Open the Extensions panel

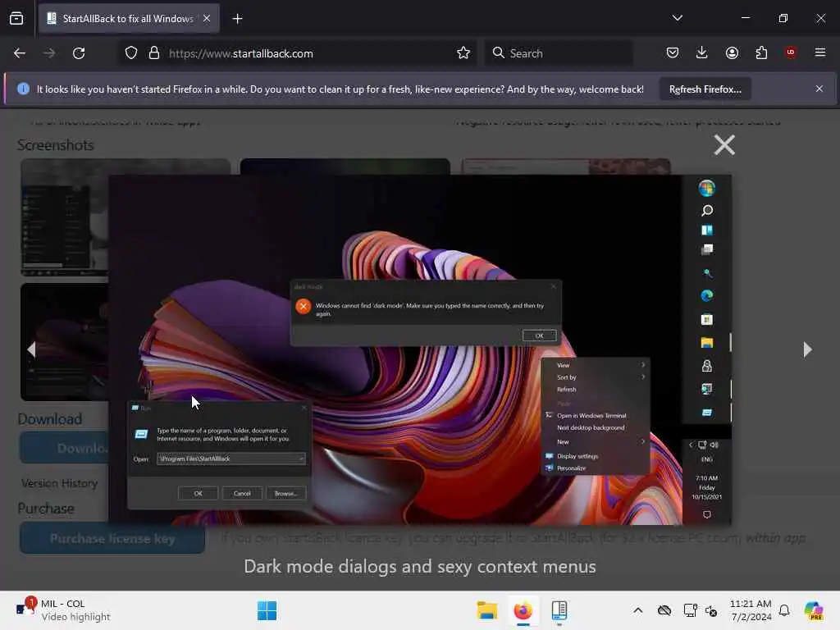(x=761, y=52)
